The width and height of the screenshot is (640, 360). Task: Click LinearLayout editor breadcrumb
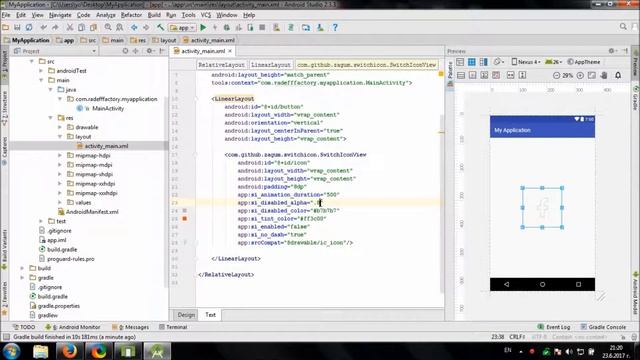click(271, 65)
